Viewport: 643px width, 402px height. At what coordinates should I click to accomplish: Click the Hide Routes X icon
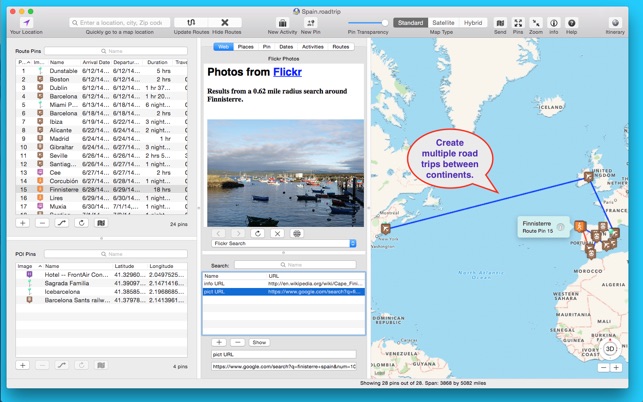[225, 23]
